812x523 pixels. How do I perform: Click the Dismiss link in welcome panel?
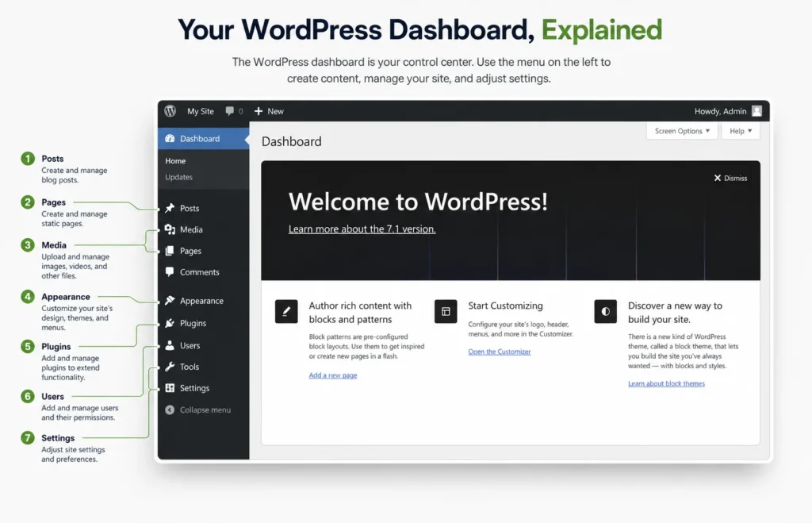pos(735,178)
